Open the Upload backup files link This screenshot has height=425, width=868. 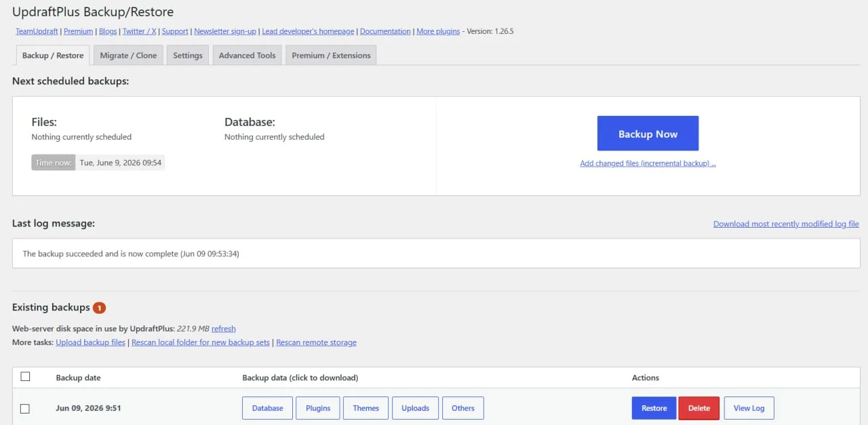point(90,342)
